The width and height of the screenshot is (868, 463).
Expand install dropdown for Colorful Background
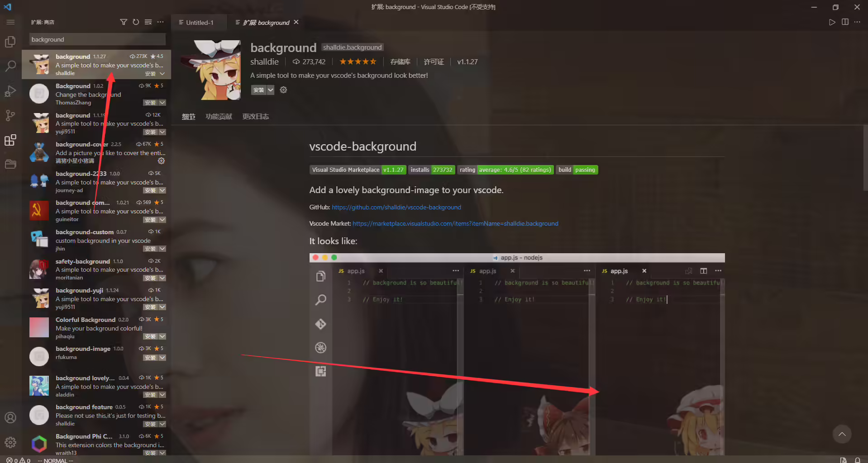162,336
